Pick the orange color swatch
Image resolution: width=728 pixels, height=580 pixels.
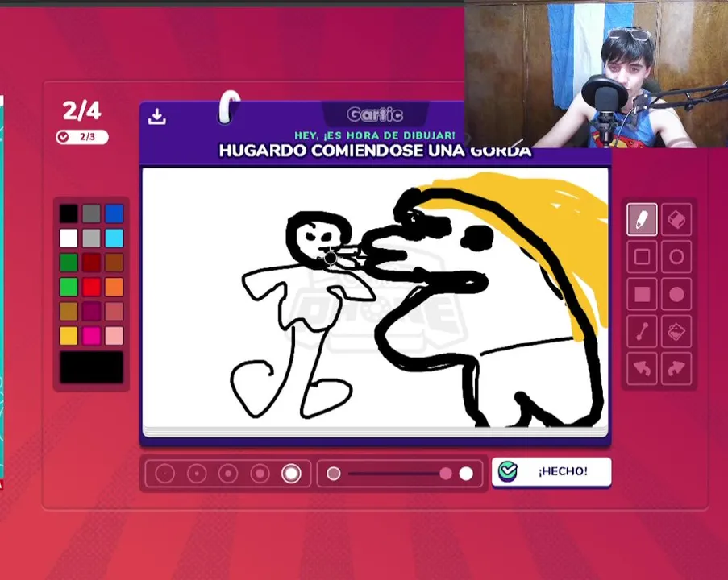[114, 288]
